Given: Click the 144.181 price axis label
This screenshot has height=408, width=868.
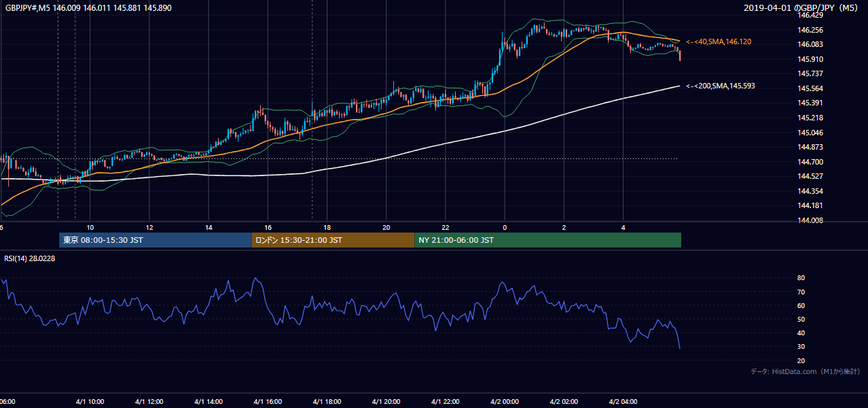Looking at the screenshot, I should pyautogui.click(x=811, y=205).
